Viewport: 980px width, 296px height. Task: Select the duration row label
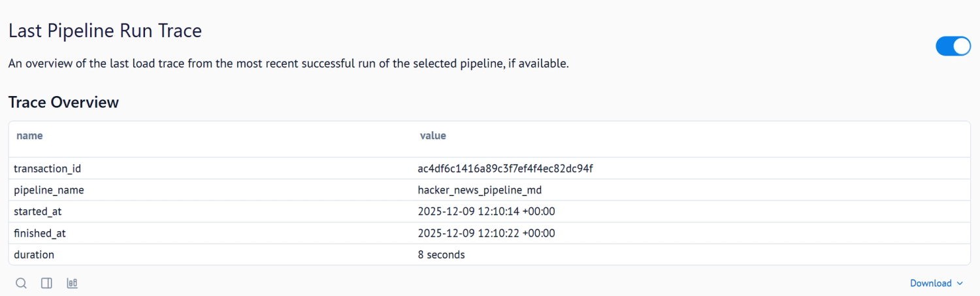34,255
